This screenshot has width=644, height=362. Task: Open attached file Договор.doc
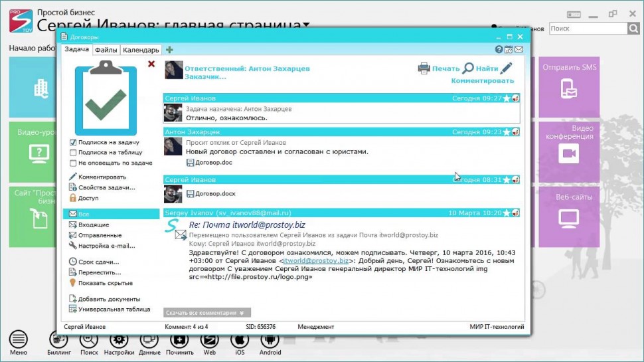tap(212, 162)
